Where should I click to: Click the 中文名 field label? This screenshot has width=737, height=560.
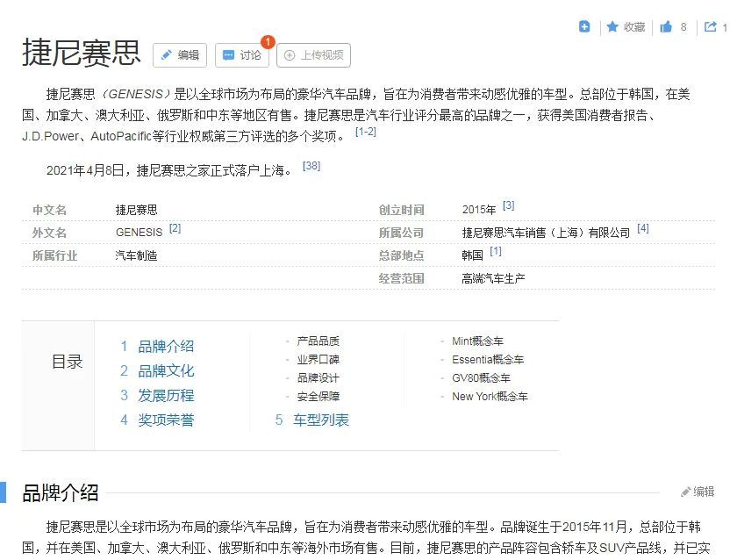[49, 210]
